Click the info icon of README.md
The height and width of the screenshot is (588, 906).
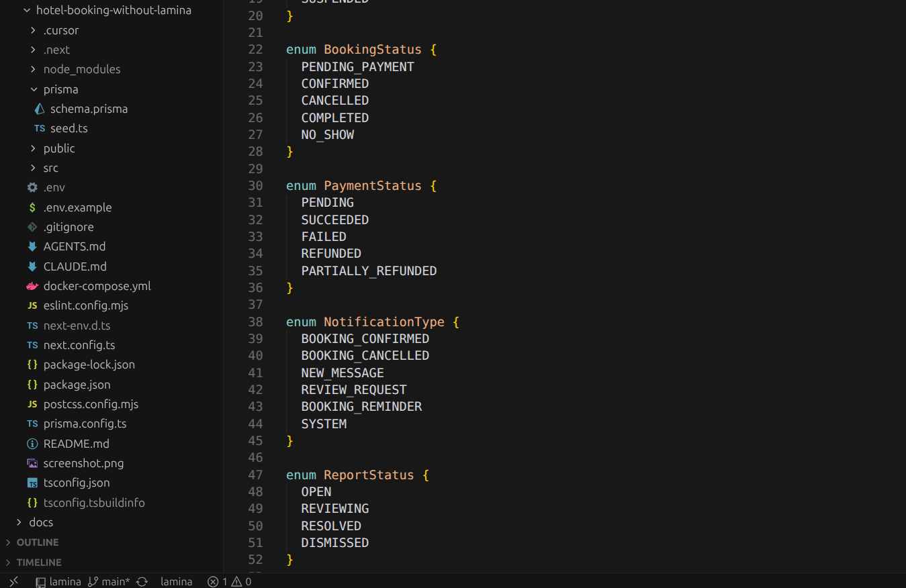click(x=32, y=444)
